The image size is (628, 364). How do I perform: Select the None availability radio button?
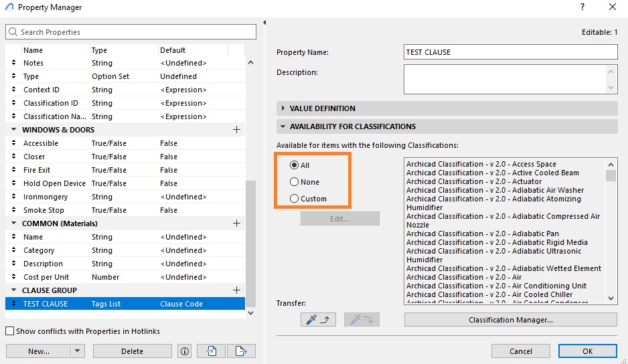[x=295, y=182]
